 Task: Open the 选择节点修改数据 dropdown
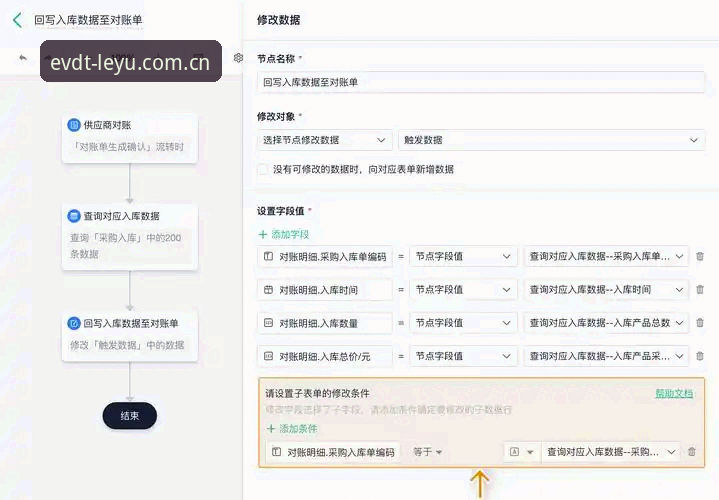(x=324, y=140)
